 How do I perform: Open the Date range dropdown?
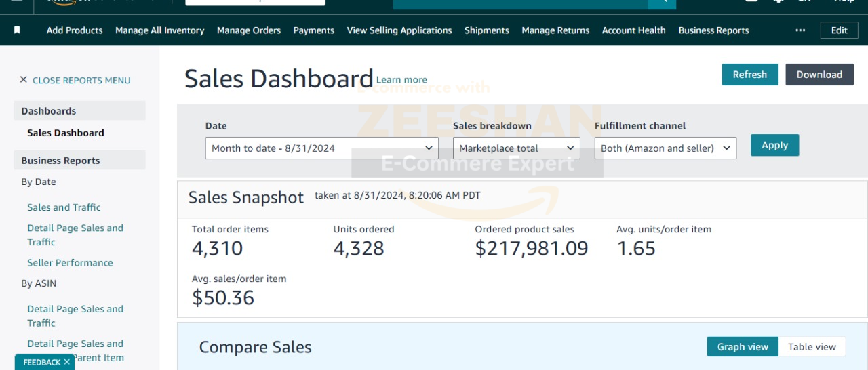pyautogui.click(x=321, y=148)
